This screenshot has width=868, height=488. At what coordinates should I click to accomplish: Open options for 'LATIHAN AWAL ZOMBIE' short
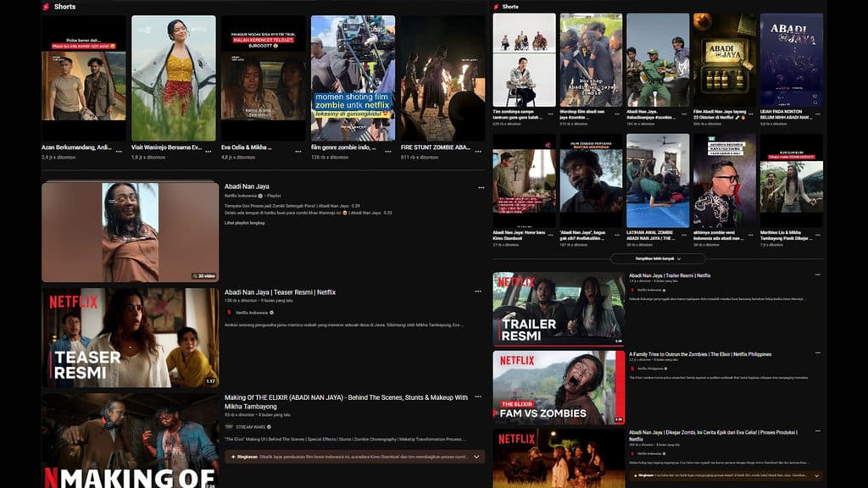[x=684, y=236]
